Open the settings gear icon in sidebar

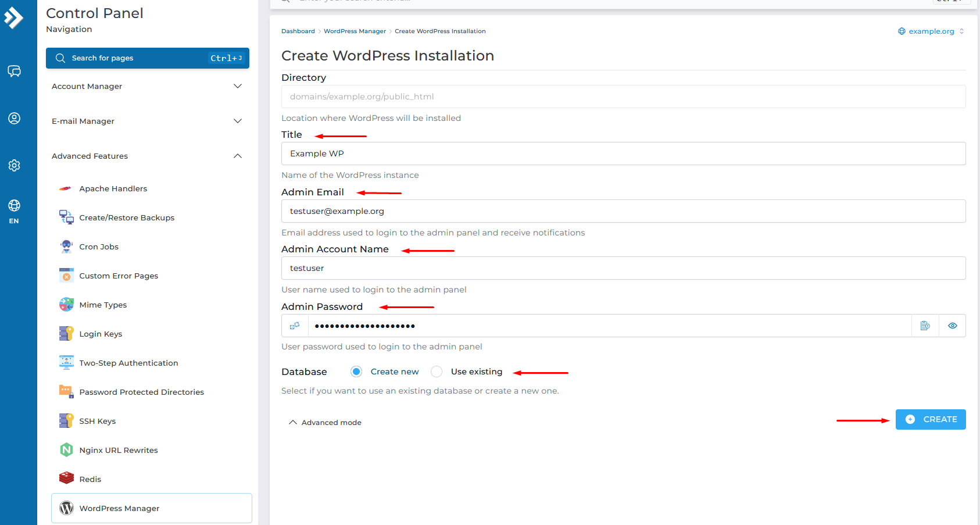(x=14, y=166)
